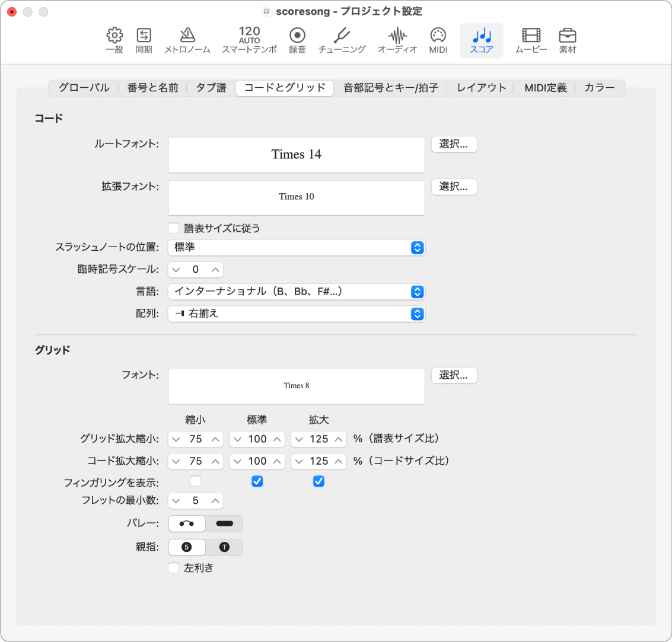Check フィンガリングを表示 in the 縮小 column
The image size is (672, 642).
196,481
